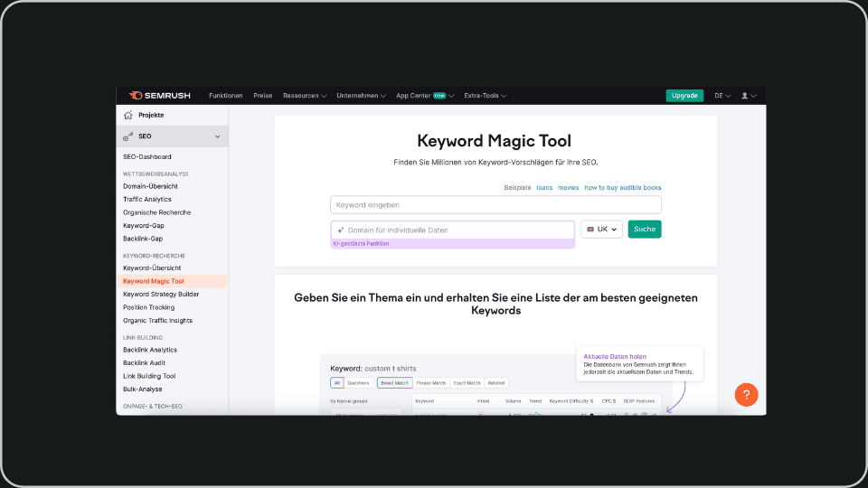The image size is (868, 488).
Task: Open the UK country database dropdown
Action: point(602,229)
